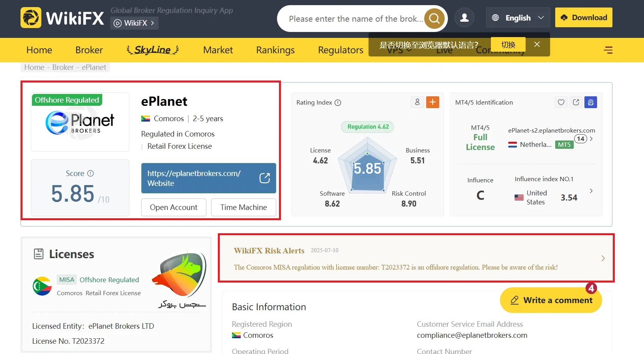Click the Retail Forex License text near name
The image size is (644, 354).
pos(180,146)
